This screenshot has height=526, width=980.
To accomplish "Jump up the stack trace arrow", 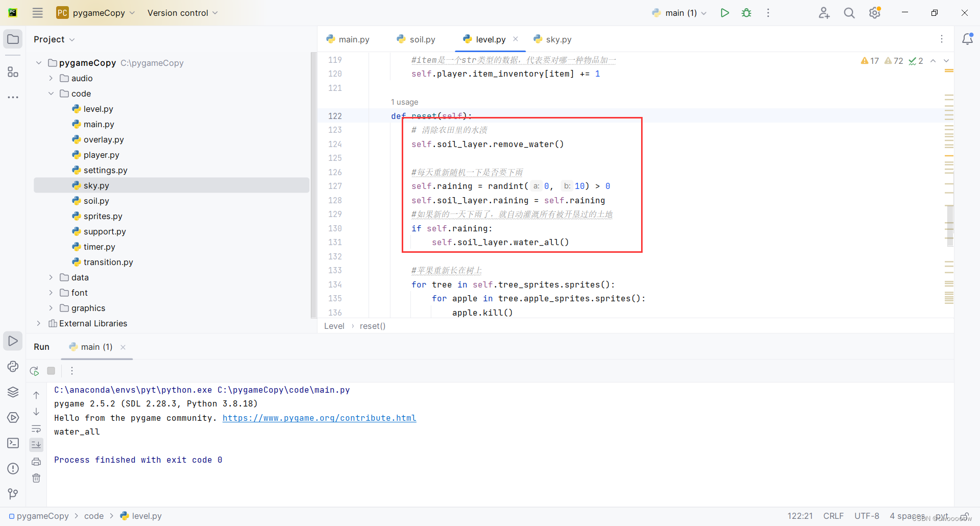I will (36, 395).
